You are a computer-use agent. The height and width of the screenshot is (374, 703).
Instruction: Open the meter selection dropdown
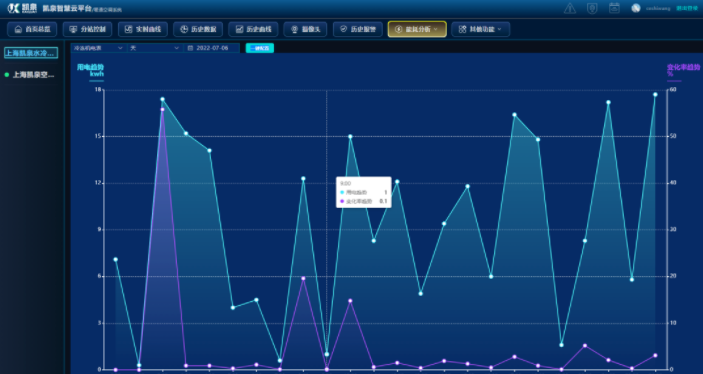[99, 48]
